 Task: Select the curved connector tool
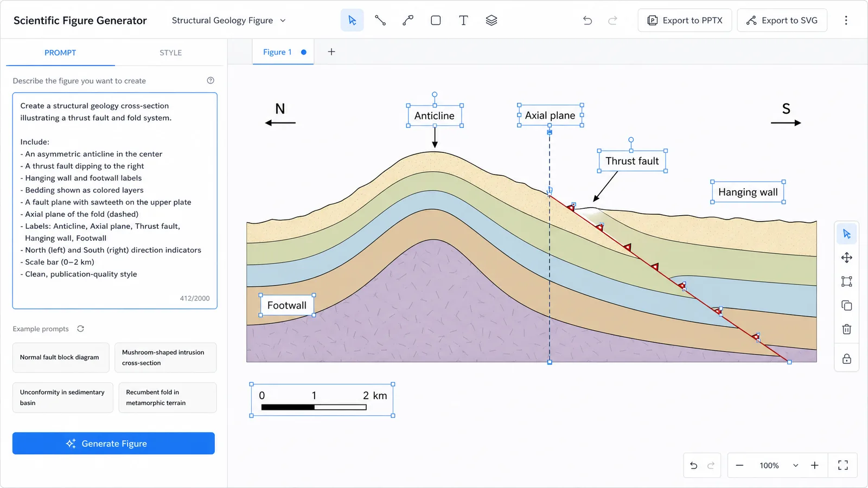click(x=408, y=21)
